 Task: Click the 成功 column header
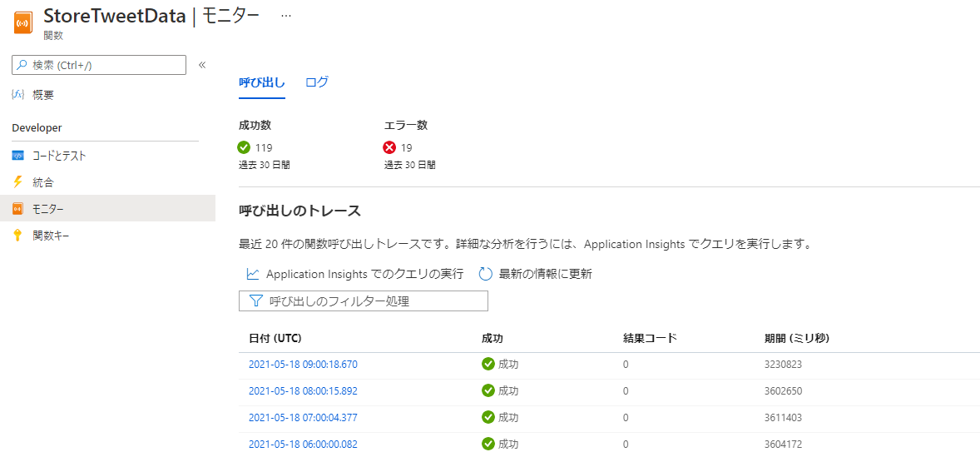pyautogui.click(x=492, y=338)
